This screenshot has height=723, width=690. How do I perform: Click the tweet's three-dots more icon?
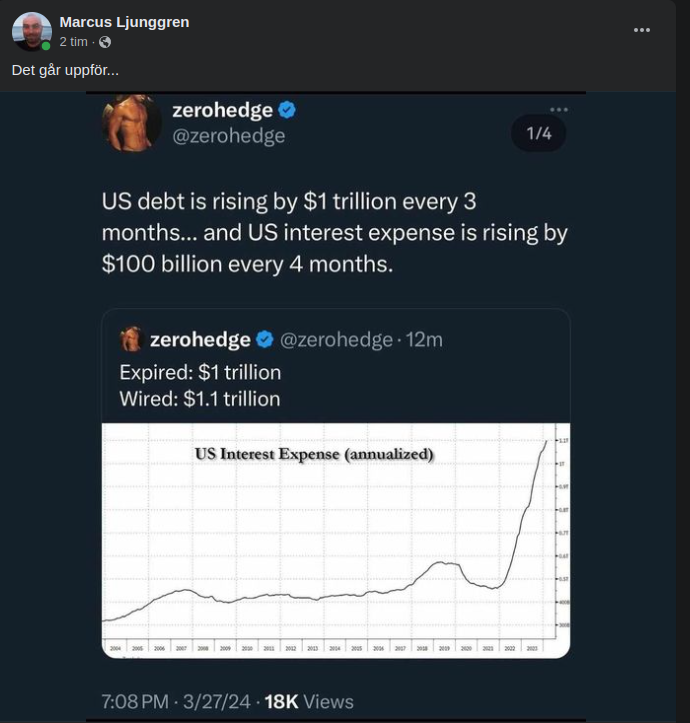coord(559,109)
